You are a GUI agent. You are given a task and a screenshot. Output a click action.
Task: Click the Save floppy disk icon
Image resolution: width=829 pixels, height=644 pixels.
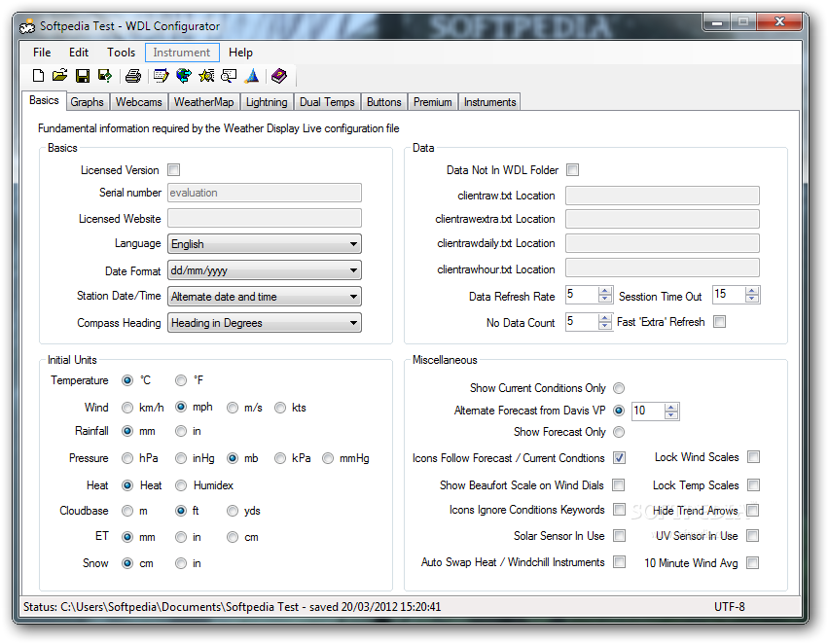click(x=83, y=76)
